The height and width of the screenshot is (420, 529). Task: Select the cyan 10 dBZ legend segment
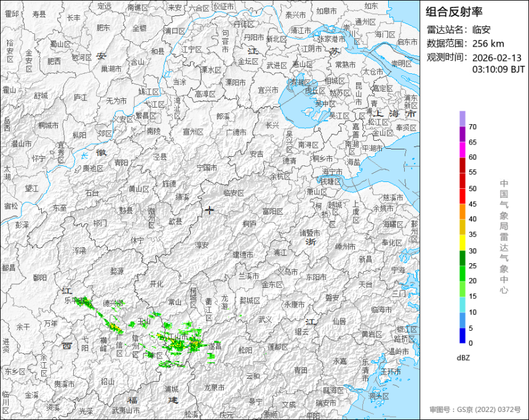[462, 304]
